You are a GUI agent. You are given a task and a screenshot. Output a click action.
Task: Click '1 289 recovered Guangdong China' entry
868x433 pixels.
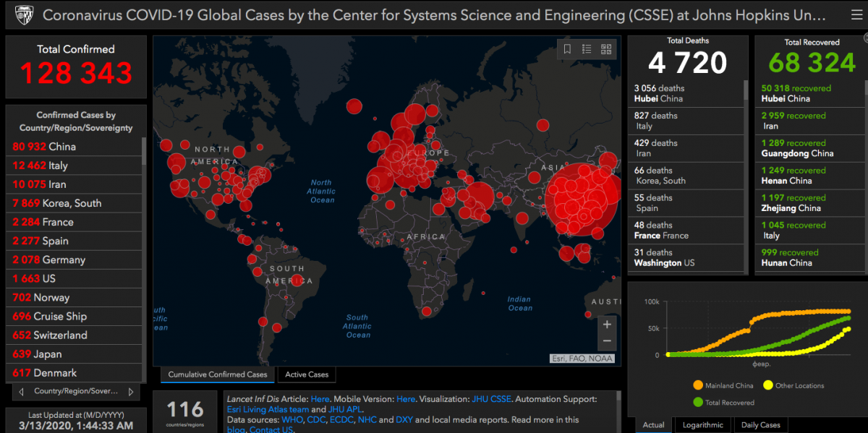pos(810,148)
